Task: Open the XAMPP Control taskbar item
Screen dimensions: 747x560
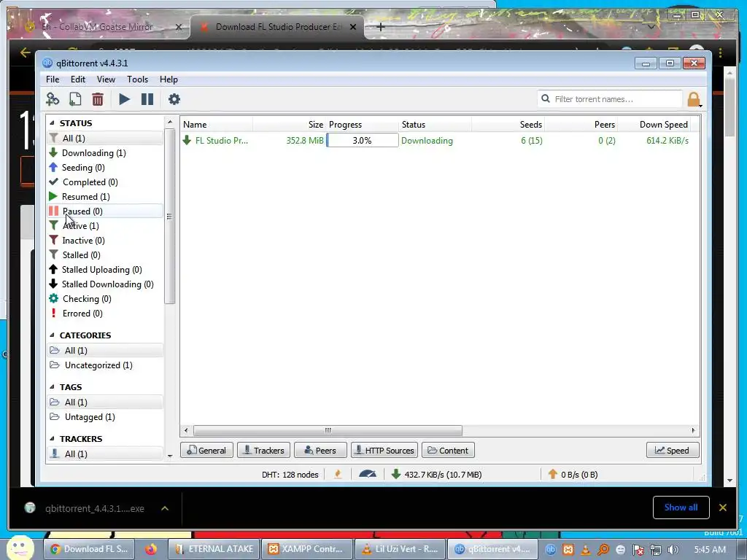Action: [306, 549]
